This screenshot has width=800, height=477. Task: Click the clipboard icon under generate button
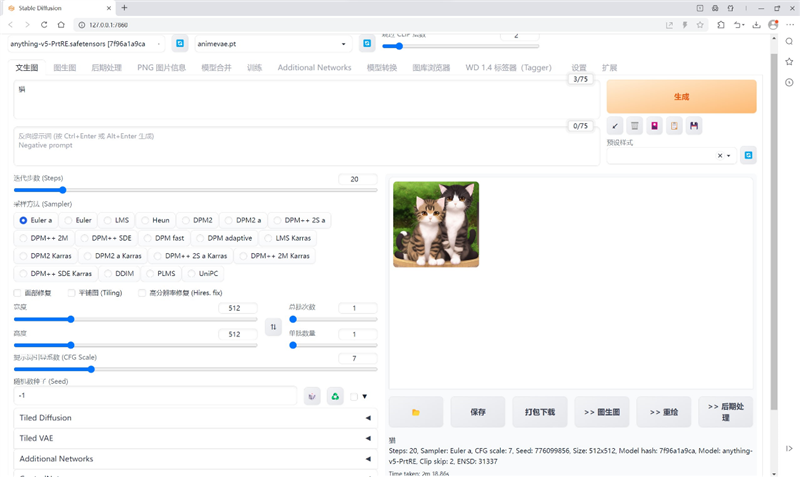674,125
